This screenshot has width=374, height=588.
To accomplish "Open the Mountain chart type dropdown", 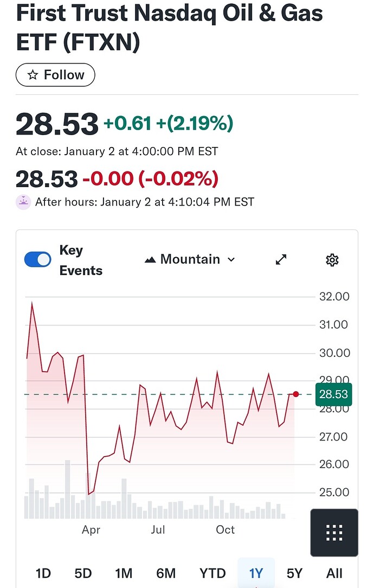I will tap(190, 260).
